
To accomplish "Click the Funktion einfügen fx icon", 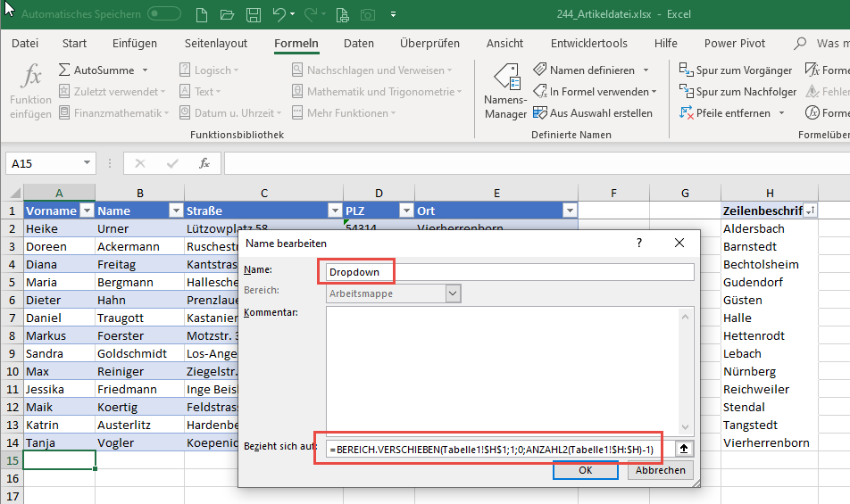I will pos(31,76).
